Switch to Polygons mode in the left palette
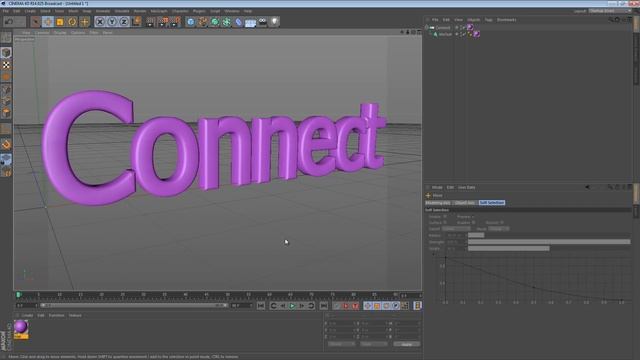 pos(6,113)
